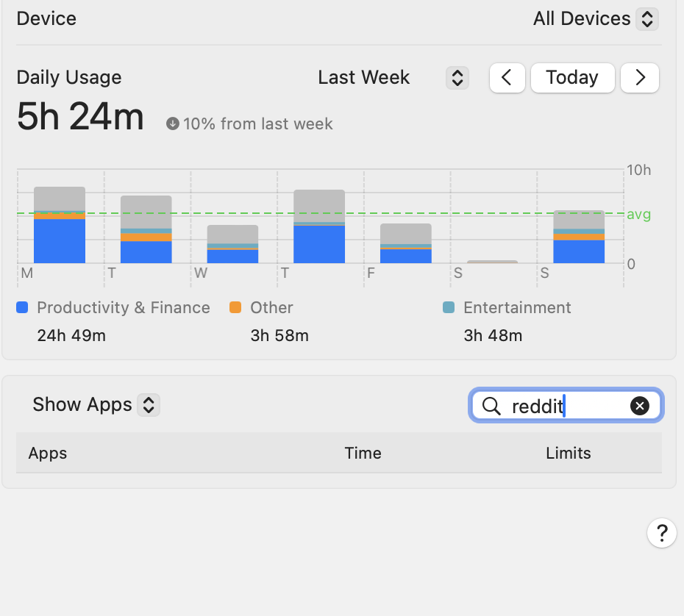Expand the Last Week period selector
The height and width of the screenshot is (616, 684).
tap(457, 77)
